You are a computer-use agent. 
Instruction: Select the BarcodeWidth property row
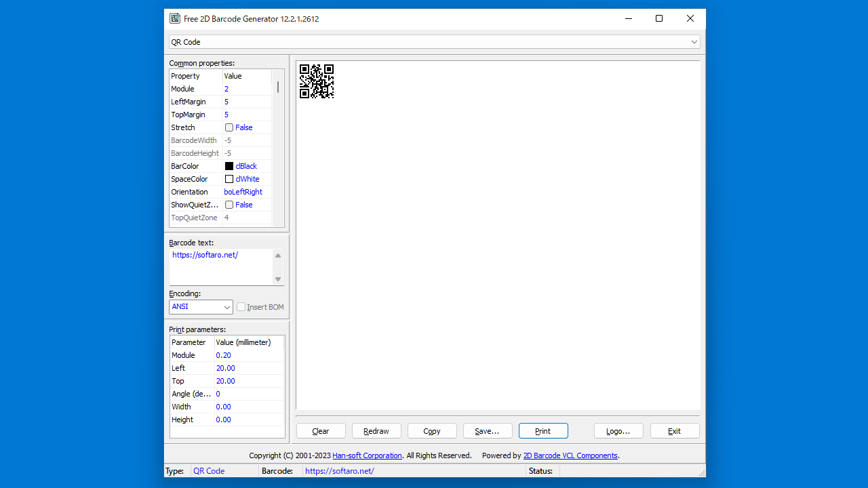pos(220,140)
